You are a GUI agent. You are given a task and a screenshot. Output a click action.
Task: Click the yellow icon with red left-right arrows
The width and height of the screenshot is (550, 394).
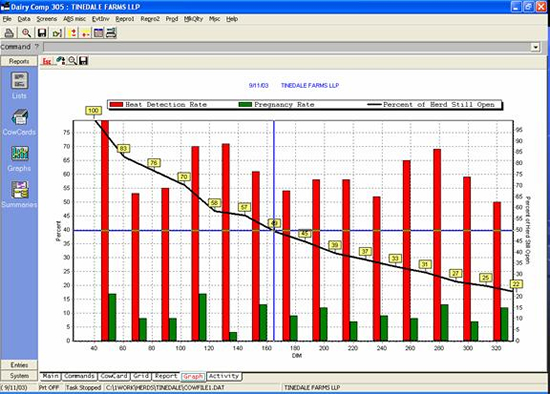(x=86, y=33)
